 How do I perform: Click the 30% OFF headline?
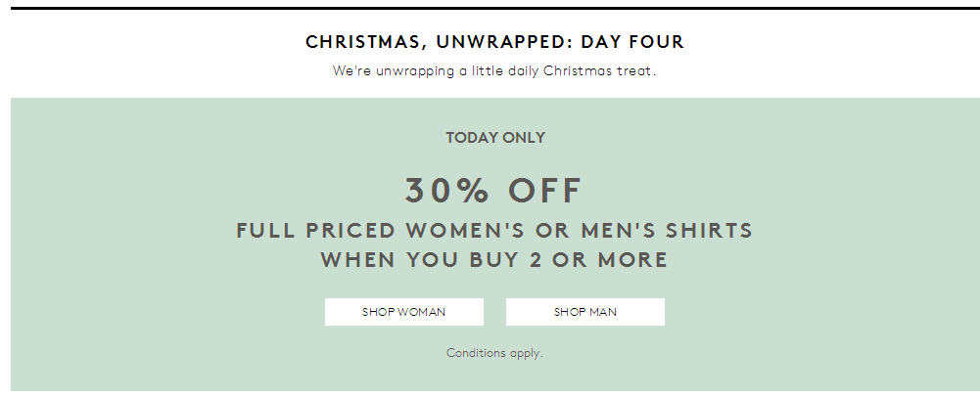(x=493, y=191)
